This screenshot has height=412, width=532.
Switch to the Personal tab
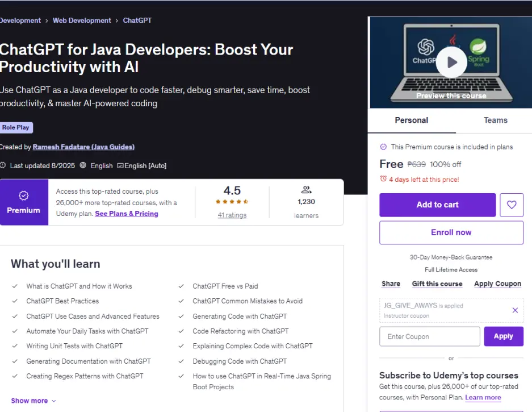pos(412,120)
